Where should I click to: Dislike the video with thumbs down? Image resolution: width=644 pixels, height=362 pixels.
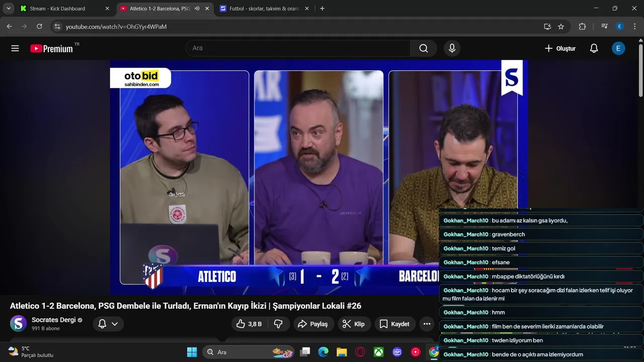pyautogui.click(x=278, y=324)
